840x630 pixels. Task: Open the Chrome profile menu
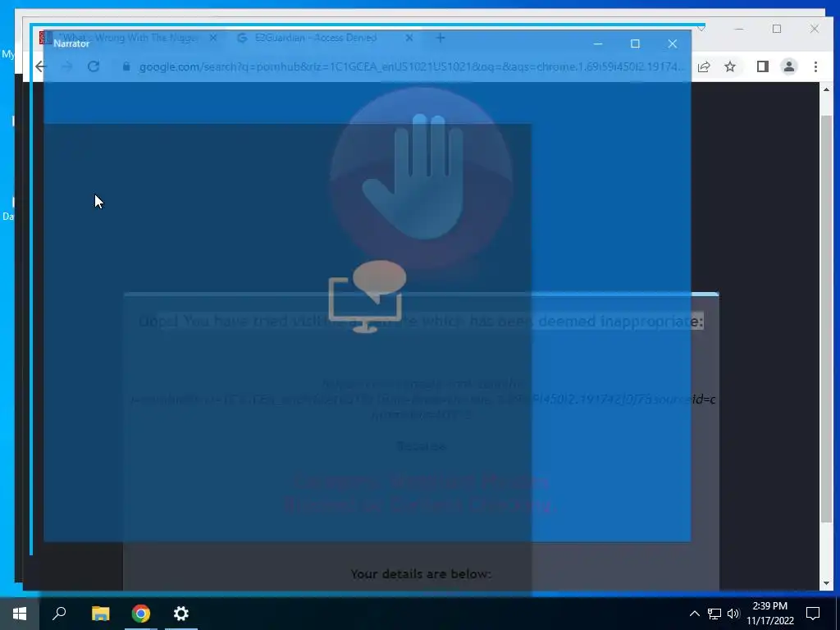coord(788,66)
